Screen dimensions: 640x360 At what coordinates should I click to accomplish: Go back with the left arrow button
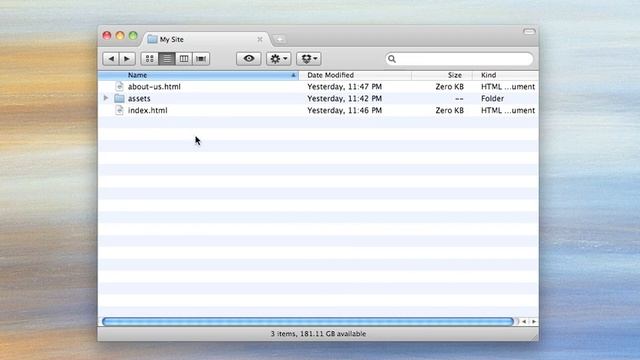click(x=111, y=59)
